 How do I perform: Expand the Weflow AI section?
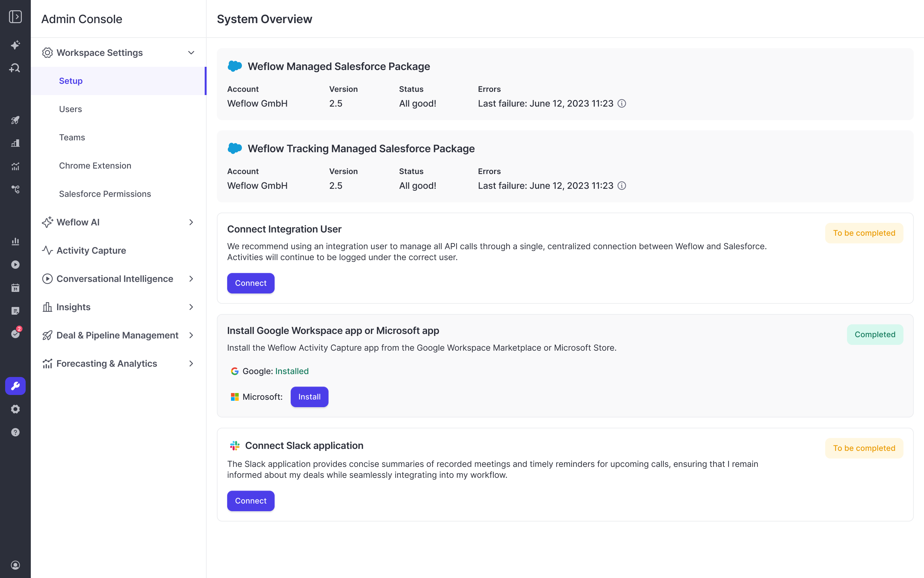click(191, 222)
